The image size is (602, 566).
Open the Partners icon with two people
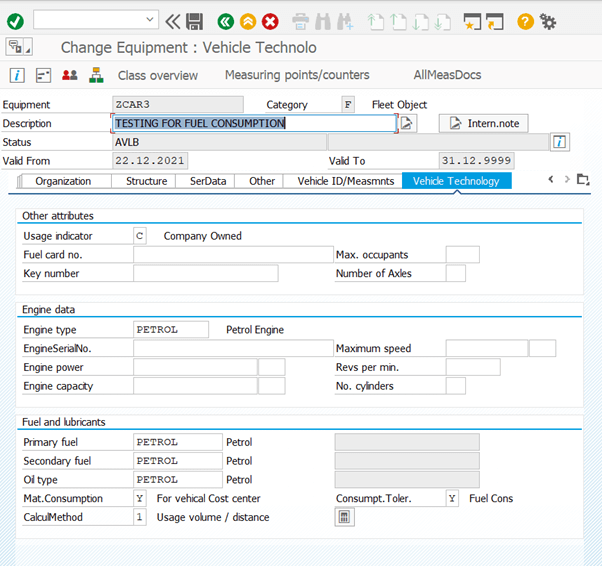click(69, 75)
